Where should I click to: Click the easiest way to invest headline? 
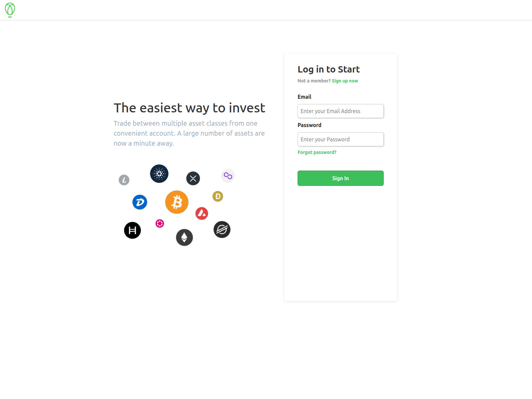[x=190, y=108]
